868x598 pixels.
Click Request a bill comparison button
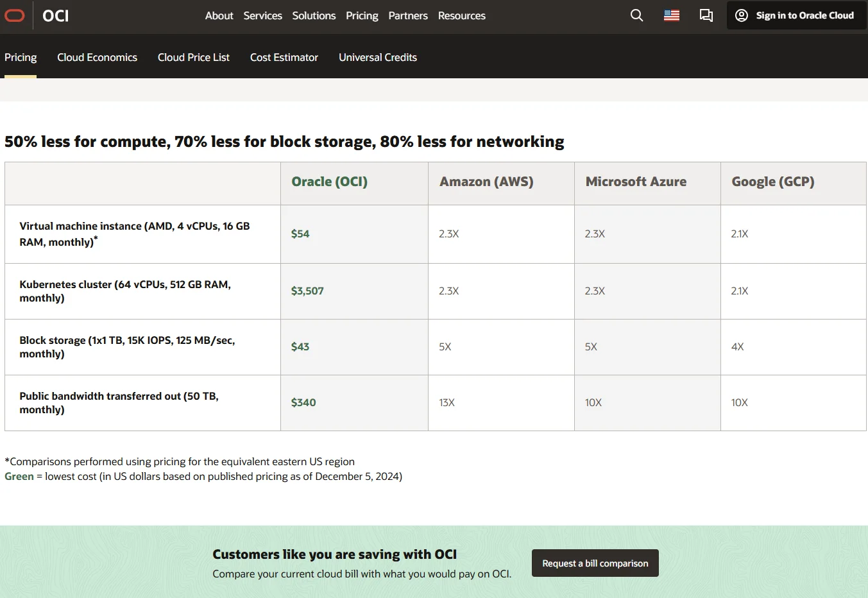(595, 563)
